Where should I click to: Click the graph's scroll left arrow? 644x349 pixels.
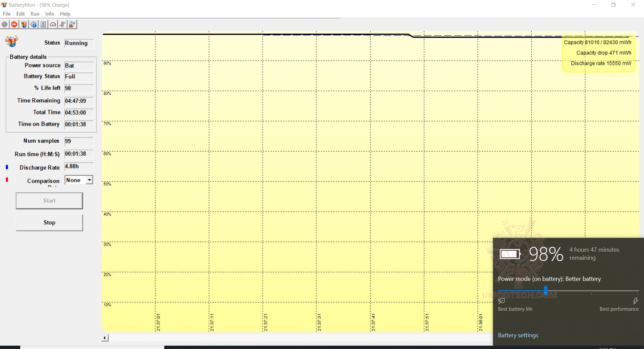pos(105,338)
